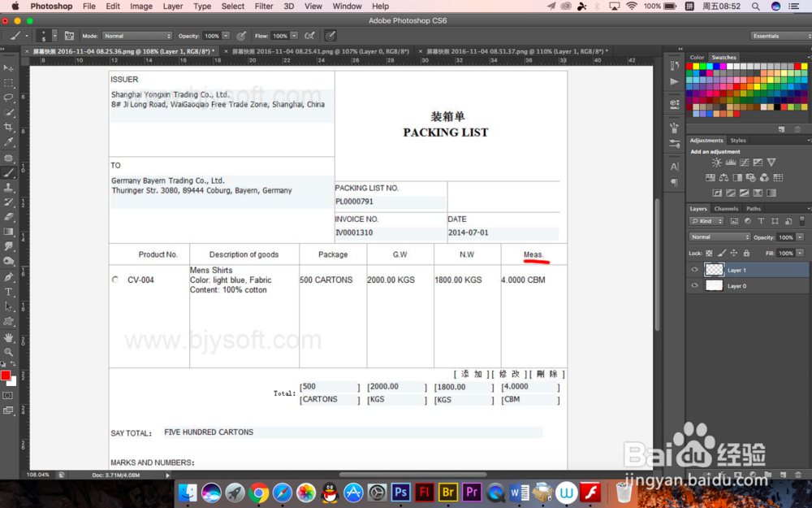This screenshot has height=508, width=812.
Task: Add a Curves adjustment
Action: click(744, 163)
